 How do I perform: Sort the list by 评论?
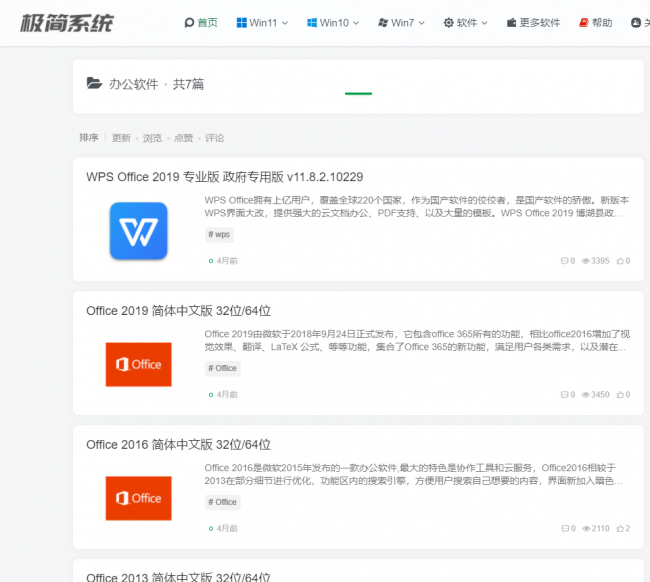[x=214, y=138]
